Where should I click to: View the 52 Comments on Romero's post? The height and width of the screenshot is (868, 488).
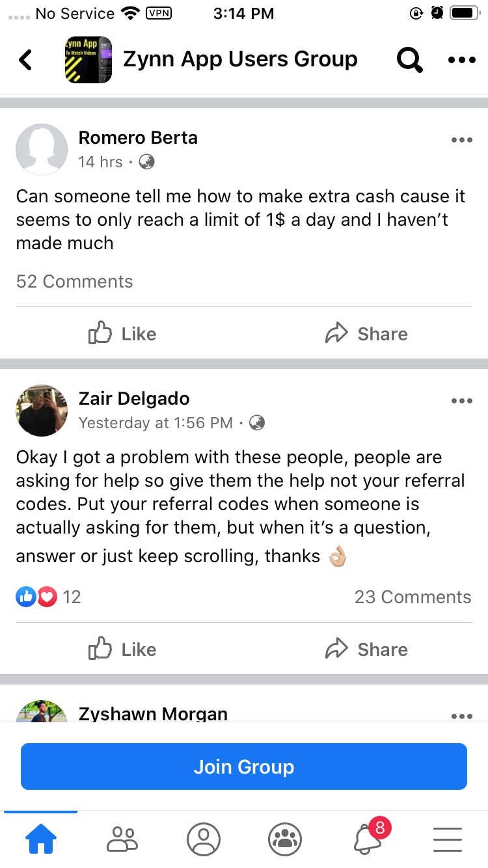click(x=74, y=282)
